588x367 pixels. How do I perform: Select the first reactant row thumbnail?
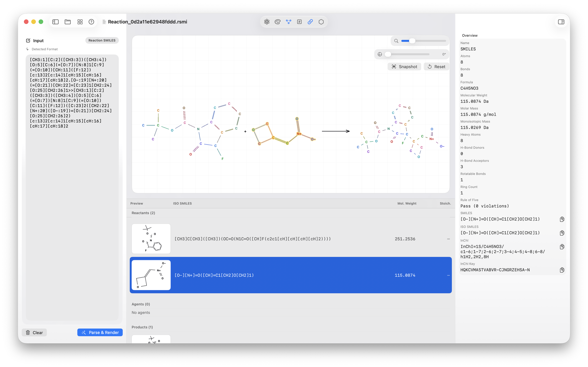[151, 239]
